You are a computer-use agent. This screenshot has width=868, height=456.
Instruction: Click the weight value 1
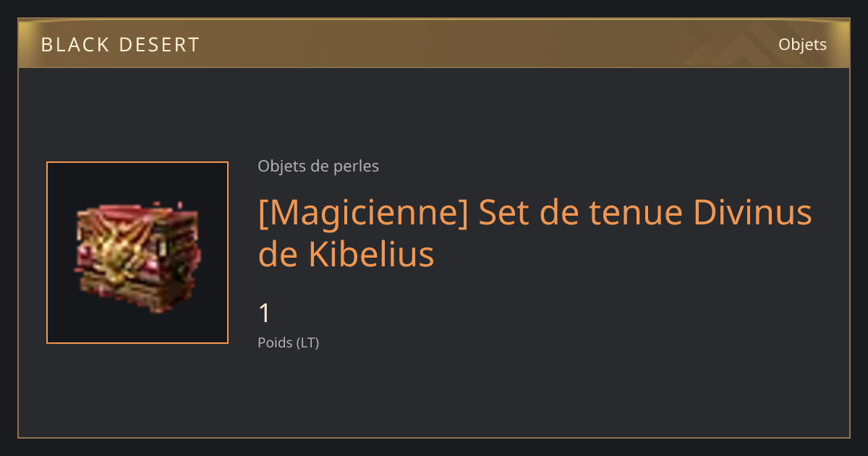pyautogui.click(x=265, y=313)
